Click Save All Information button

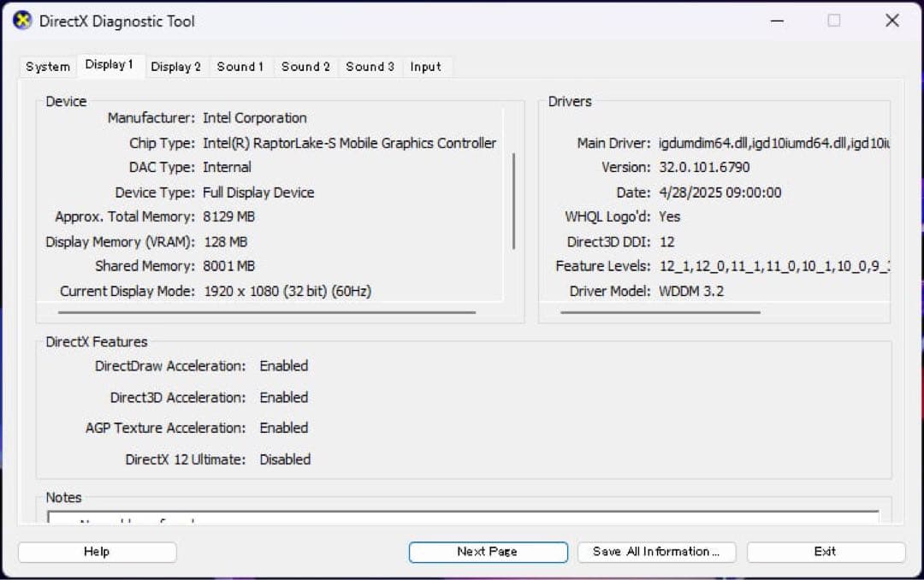click(656, 552)
